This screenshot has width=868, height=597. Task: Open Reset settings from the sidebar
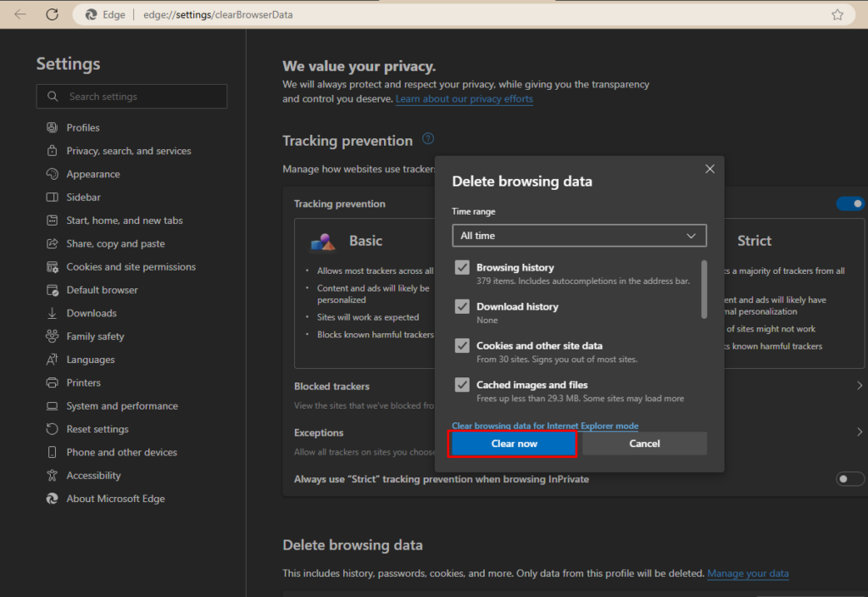tap(94, 428)
